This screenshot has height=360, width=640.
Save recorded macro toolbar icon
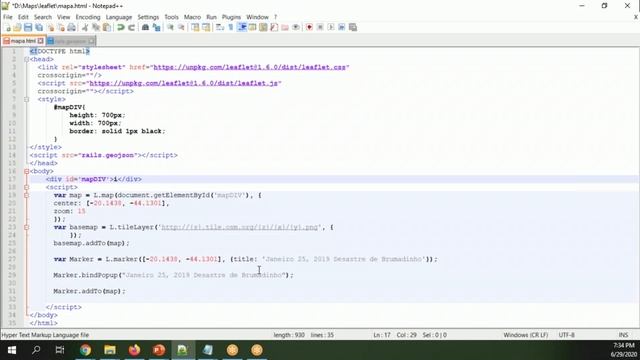(x=353, y=27)
